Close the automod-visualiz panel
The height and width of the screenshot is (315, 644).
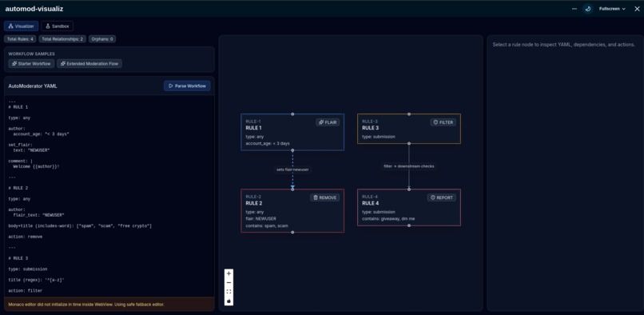(637, 9)
